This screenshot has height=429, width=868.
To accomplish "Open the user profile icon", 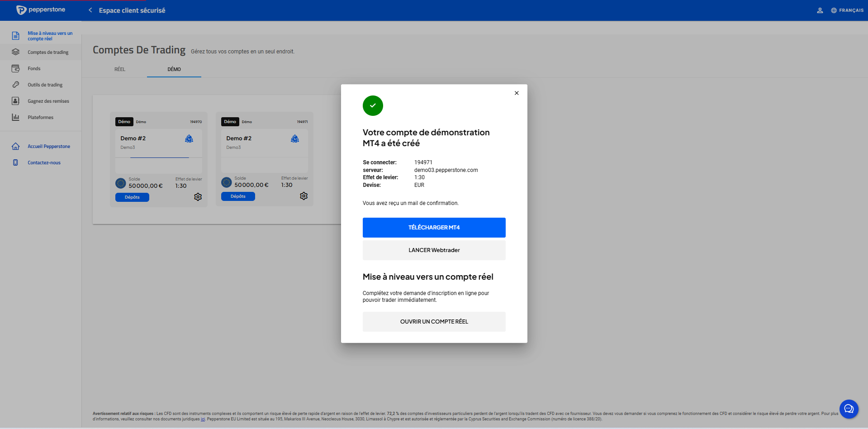I will coord(820,10).
